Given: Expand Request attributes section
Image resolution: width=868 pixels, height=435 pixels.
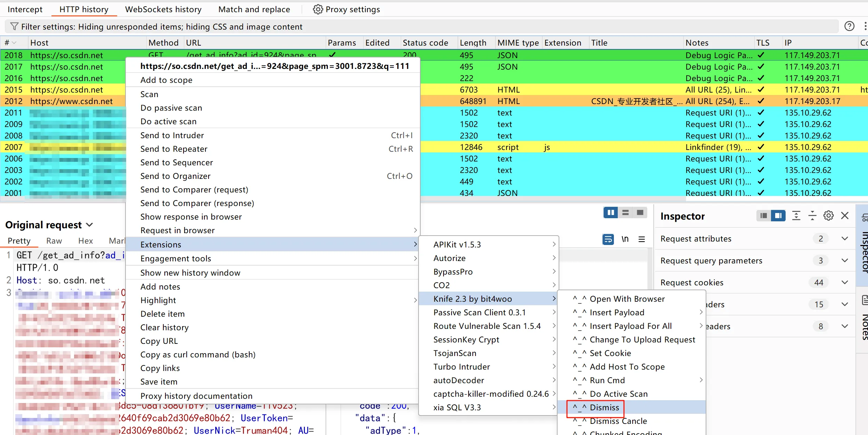Looking at the screenshot, I should tap(845, 239).
